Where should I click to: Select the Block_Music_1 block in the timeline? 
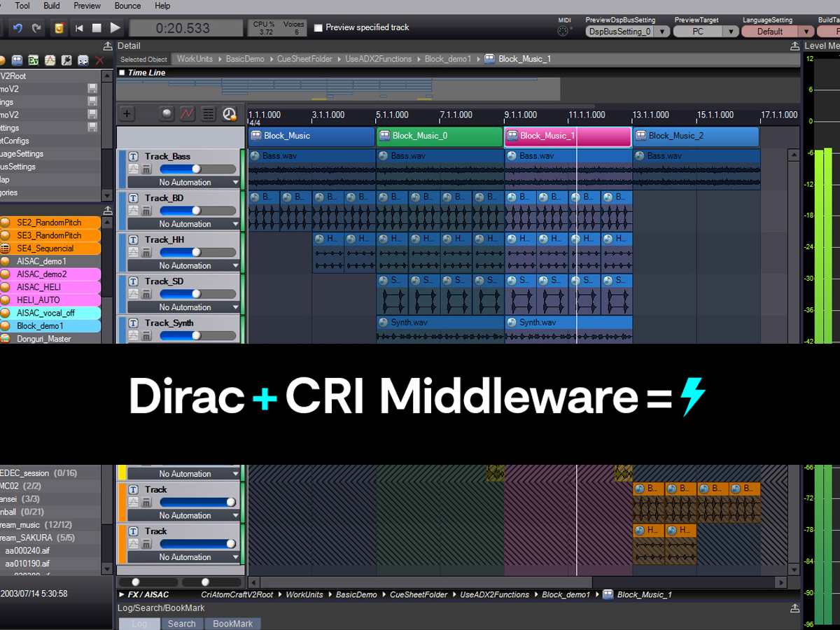567,136
